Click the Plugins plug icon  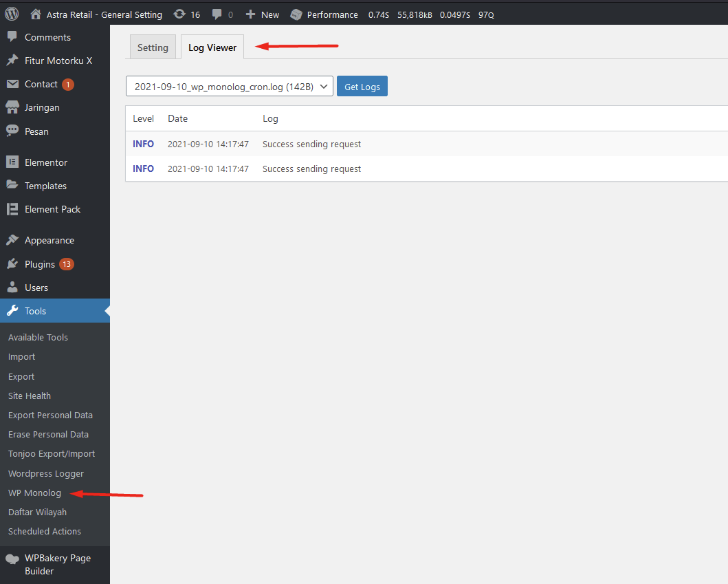coord(12,264)
